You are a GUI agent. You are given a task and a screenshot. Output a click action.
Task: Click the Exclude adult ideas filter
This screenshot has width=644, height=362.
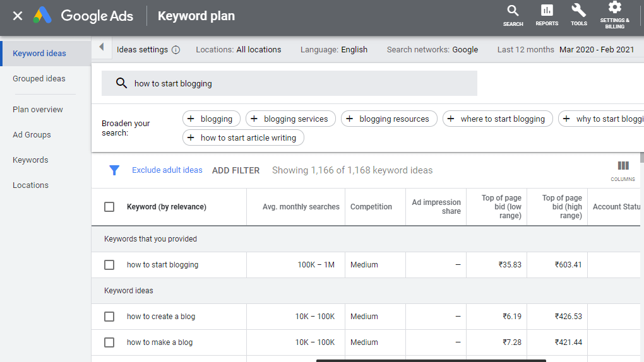167,170
